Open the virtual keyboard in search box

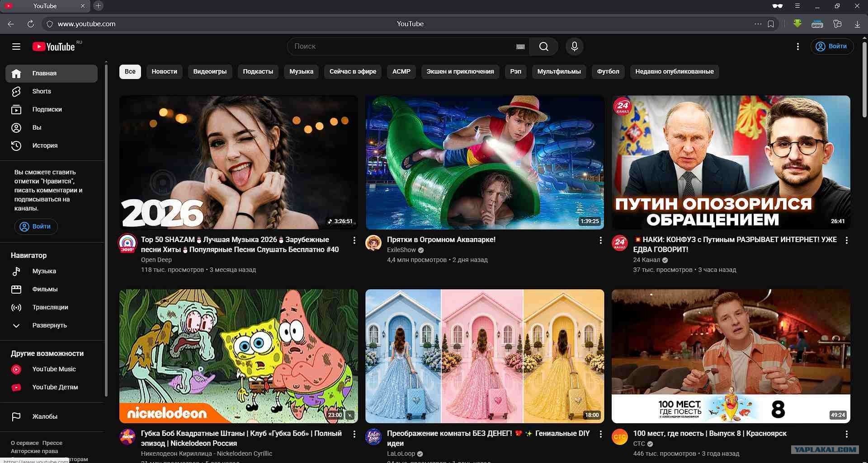520,47
